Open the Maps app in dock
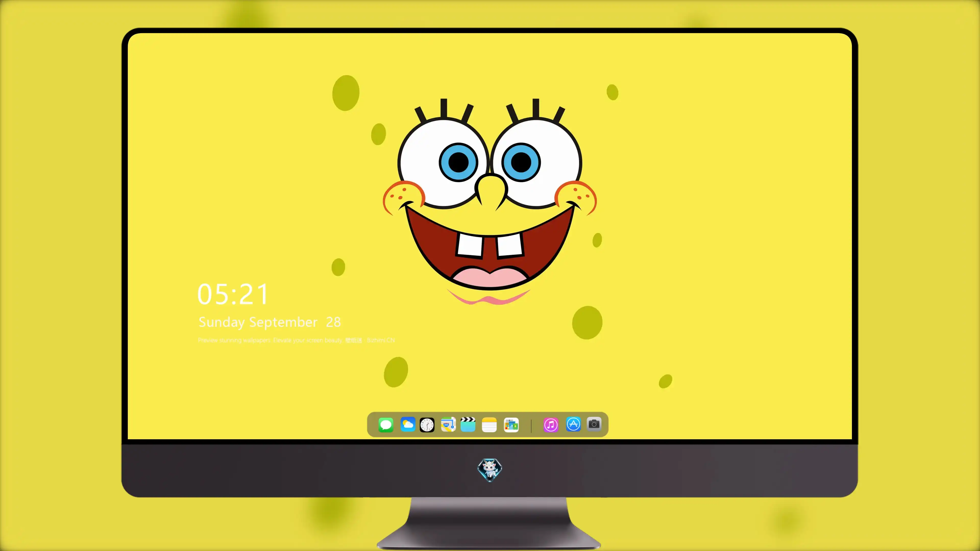The image size is (980, 551). 448,425
